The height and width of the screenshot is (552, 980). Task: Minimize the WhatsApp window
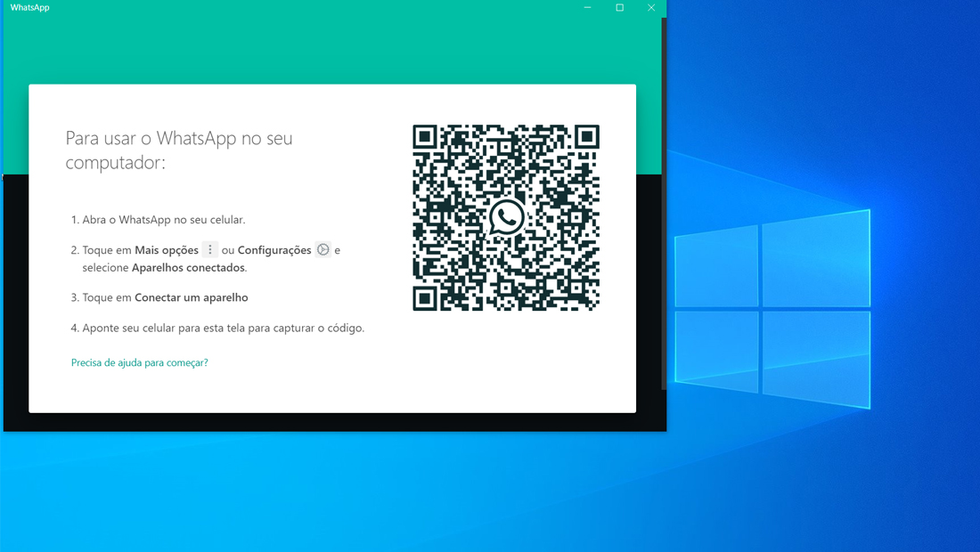click(x=587, y=7)
